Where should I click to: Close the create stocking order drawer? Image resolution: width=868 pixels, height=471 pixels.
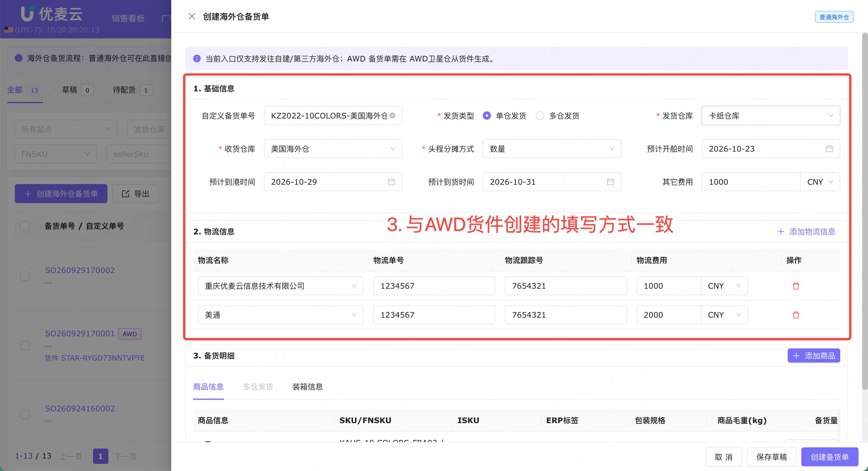[x=192, y=16]
